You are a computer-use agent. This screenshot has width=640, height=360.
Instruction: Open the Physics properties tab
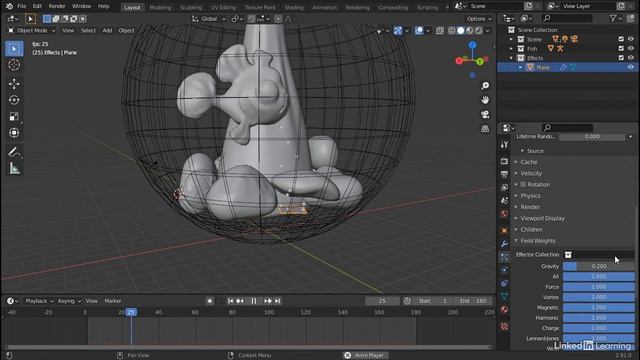pyautogui.click(x=504, y=270)
